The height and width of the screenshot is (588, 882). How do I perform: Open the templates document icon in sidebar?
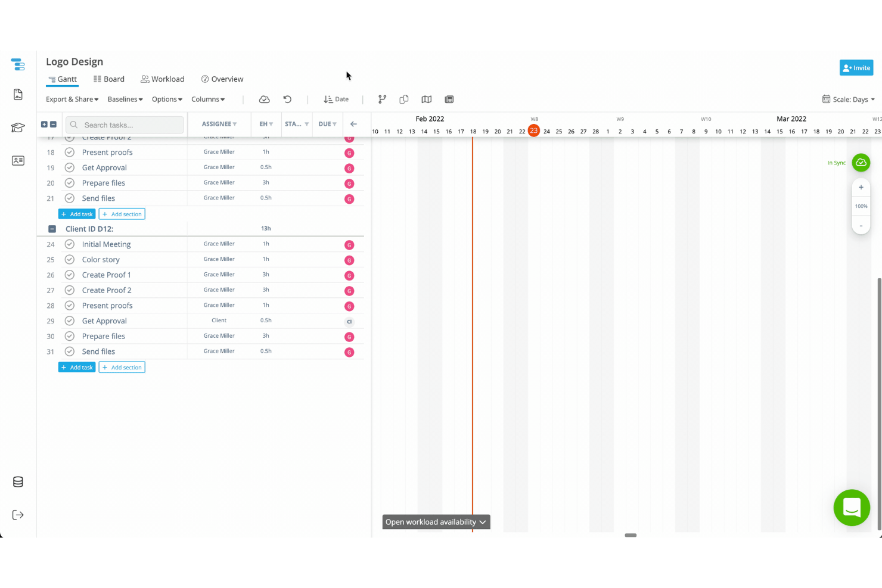tap(18, 95)
